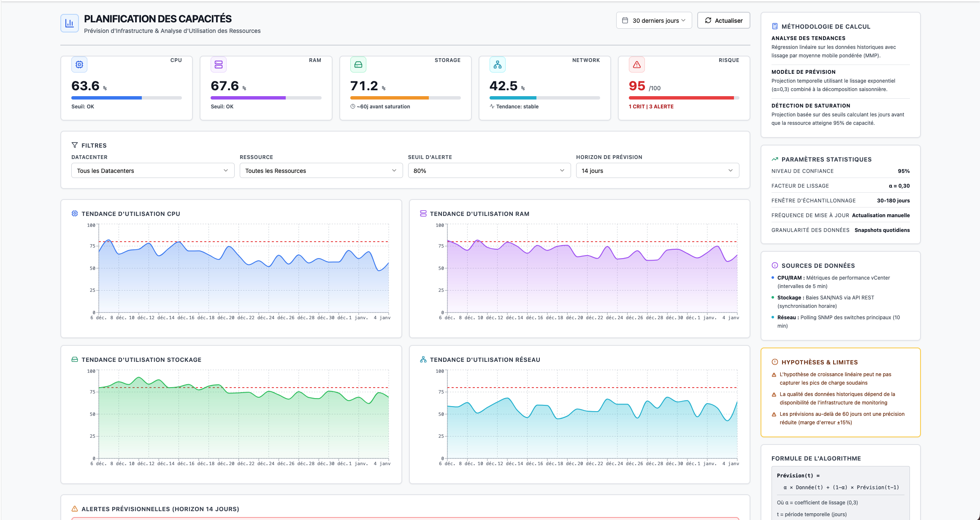Expand the Toutes les Ressources selector

(321, 170)
